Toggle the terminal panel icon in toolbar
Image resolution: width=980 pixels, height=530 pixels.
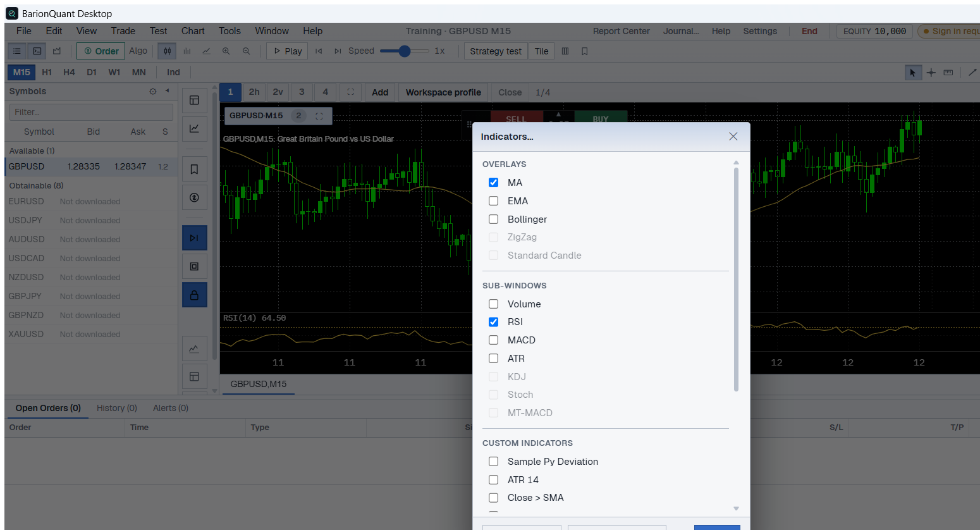(37, 51)
